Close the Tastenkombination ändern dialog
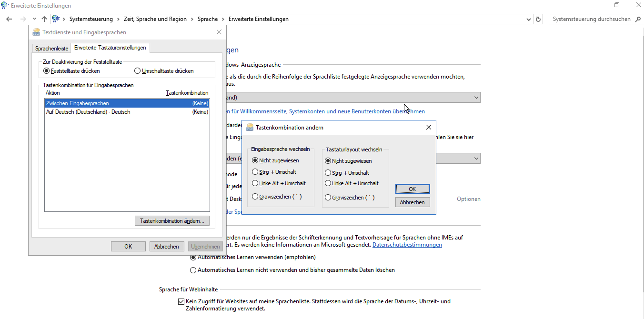Viewport: 644px width, 319px height. tap(428, 127)
